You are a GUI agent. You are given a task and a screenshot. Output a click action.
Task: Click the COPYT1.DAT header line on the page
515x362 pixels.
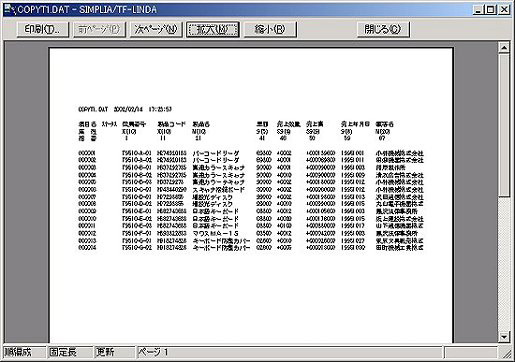pyautogui.click(x=125, y=109)
